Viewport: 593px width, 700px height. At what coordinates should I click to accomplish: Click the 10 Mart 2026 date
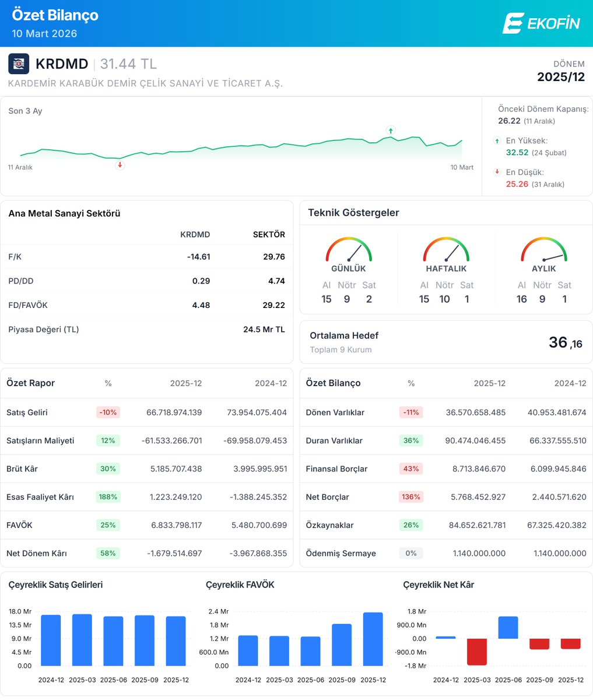(x=44, y=34)
